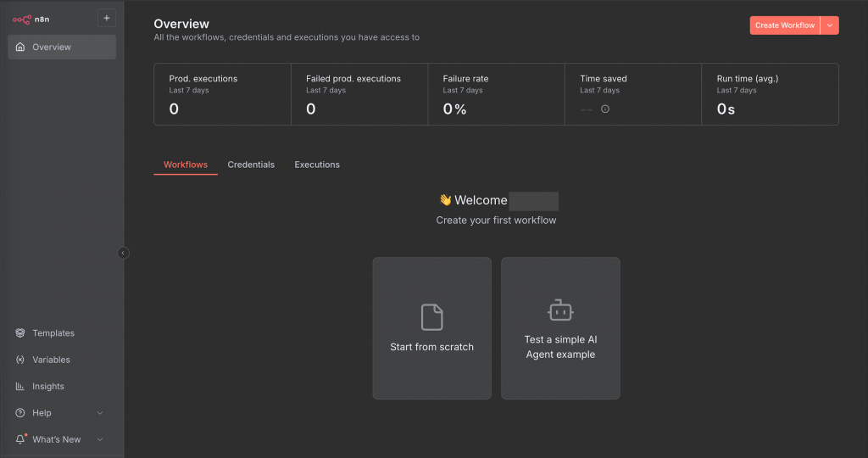This screenshot has width=868, height=458.
Task: Open Templates via its box icon
Action: 20,333
